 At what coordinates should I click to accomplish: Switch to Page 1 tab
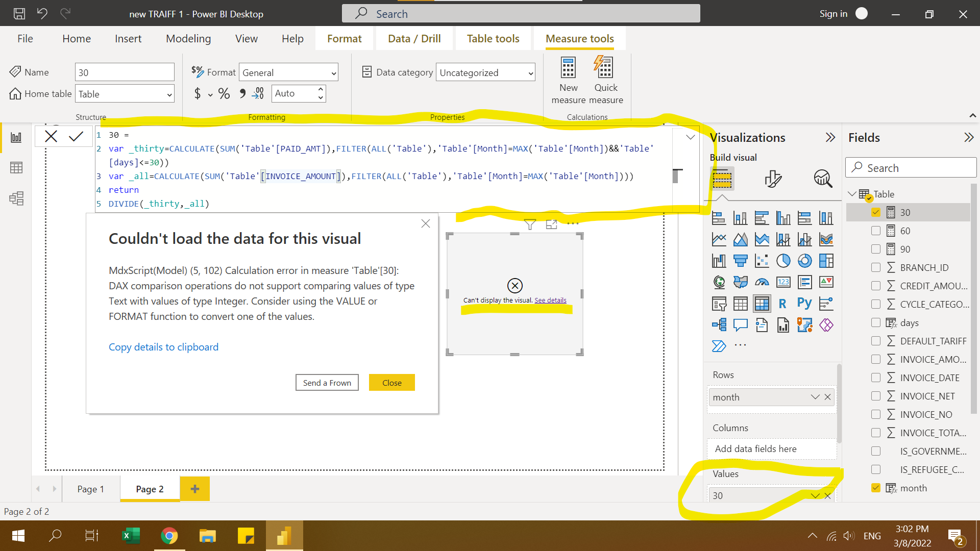[x=91, y=489]
